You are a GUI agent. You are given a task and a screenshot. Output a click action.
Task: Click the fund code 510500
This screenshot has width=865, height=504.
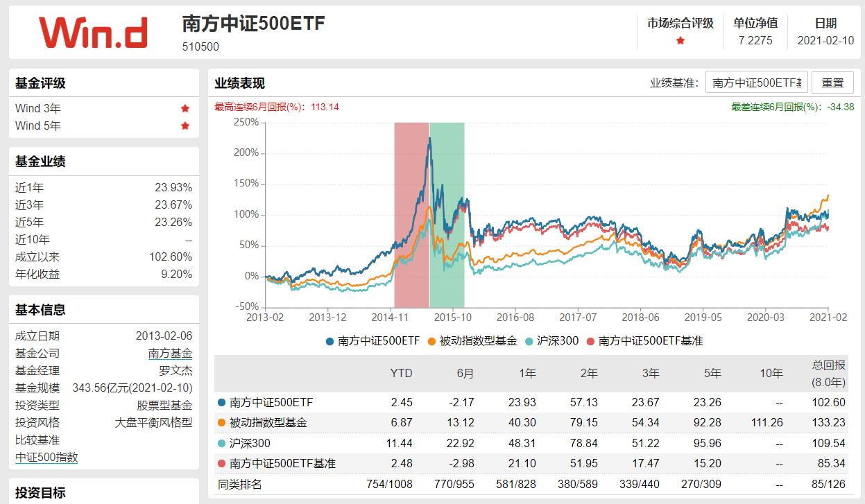200,47
